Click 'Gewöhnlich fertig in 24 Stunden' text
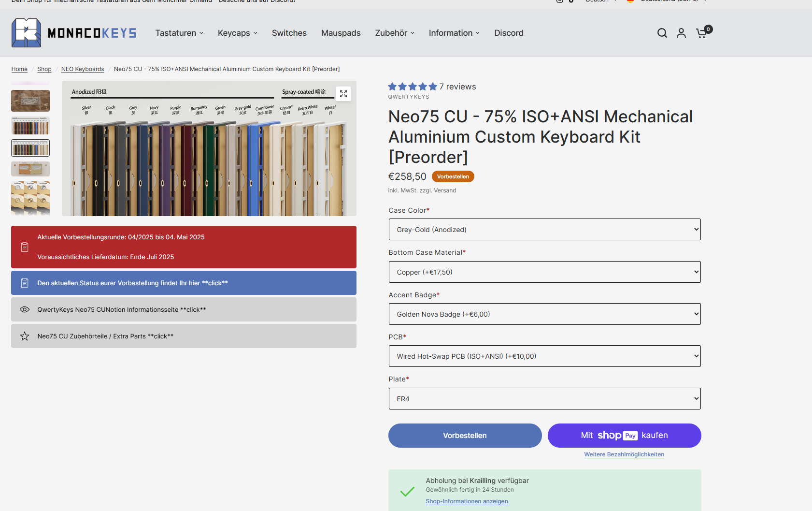Viewport: 812px width, 511px height. pyautogui.click(x=470, y=490)
